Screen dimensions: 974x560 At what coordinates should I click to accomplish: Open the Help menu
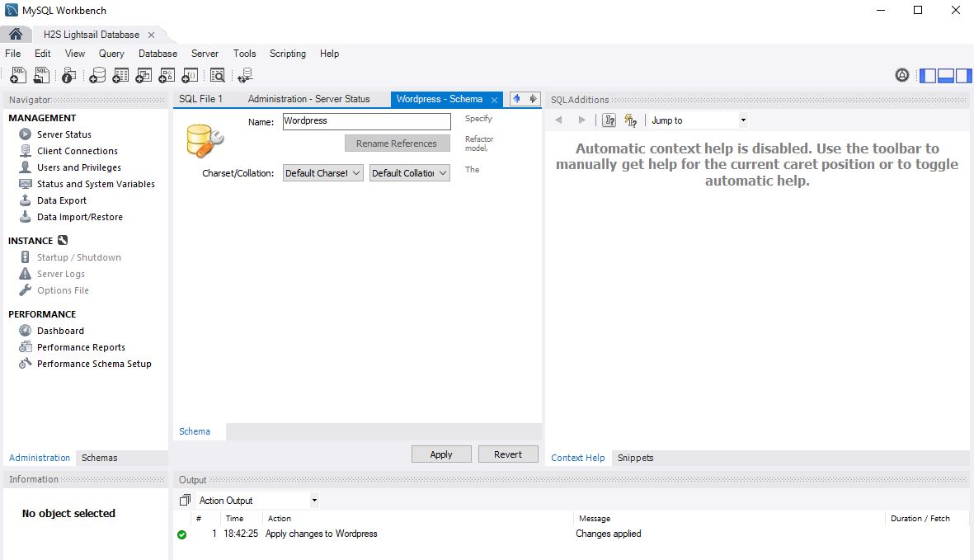click(329, 54)
